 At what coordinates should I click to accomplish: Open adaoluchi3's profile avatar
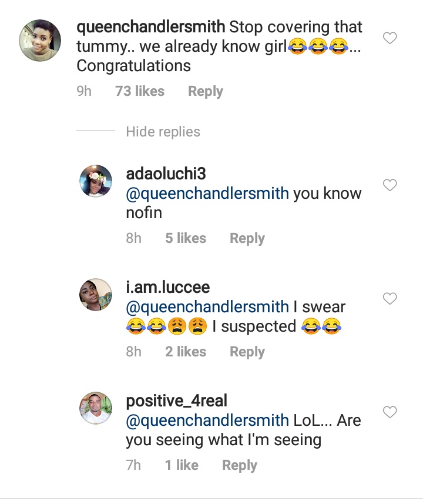[95, 182]
